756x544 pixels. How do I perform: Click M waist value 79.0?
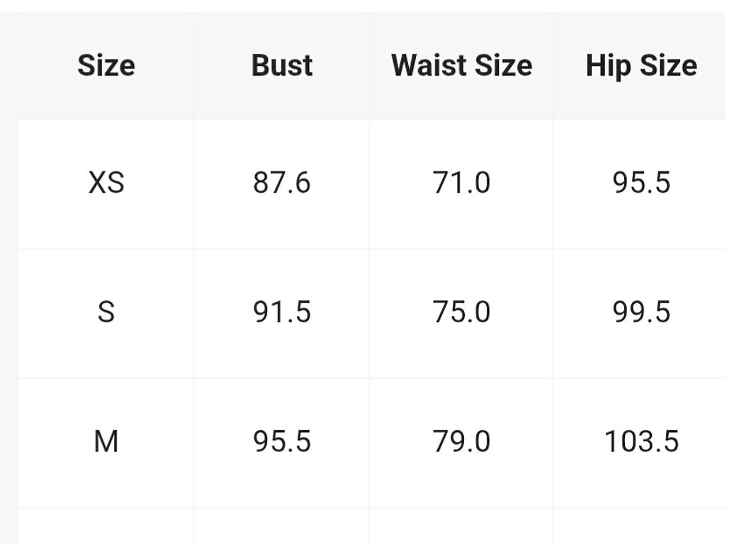tap(461, 441)
